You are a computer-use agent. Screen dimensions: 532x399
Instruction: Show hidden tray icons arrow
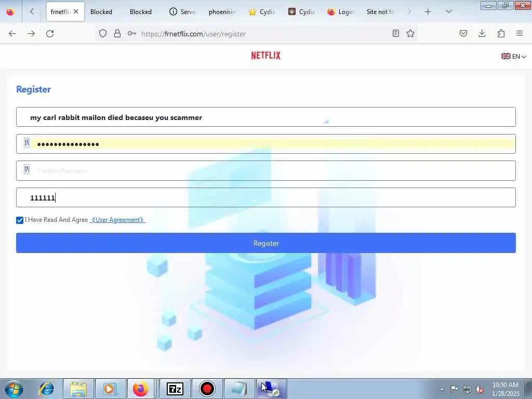(x=442, y=389)
